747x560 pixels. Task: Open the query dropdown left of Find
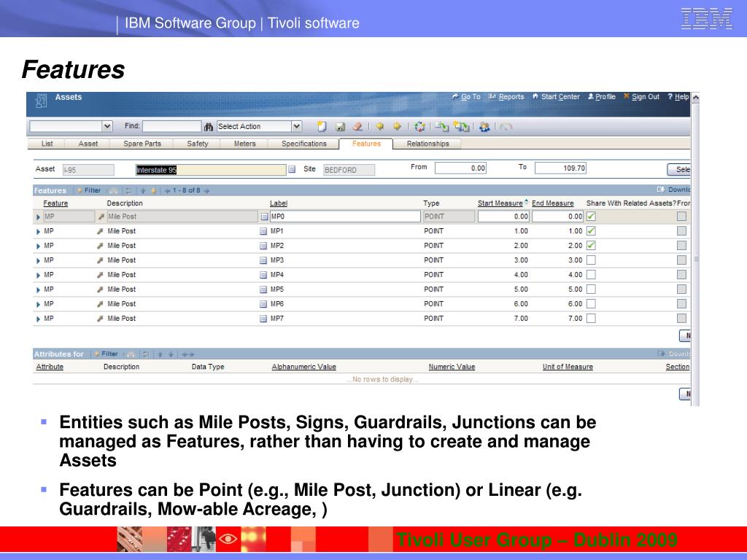107,127
